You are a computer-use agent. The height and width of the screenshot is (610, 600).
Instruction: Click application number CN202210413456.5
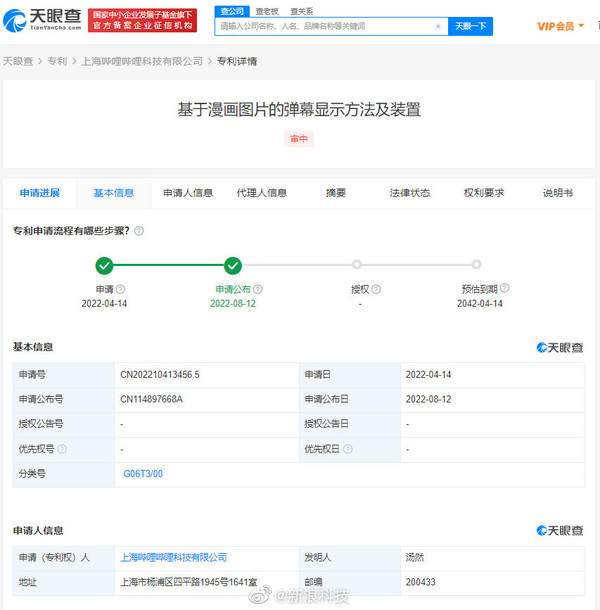point(160,375)
